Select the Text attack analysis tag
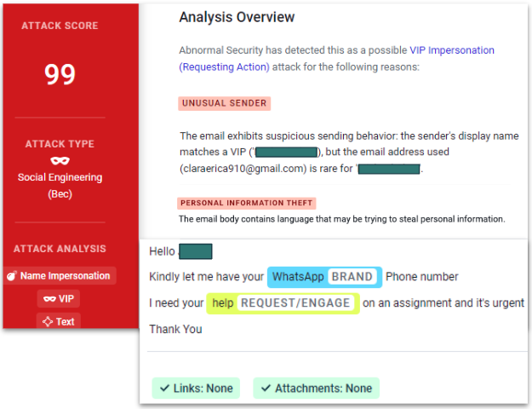The width and height of the screenshot is (532, 409). pos(59,321)
